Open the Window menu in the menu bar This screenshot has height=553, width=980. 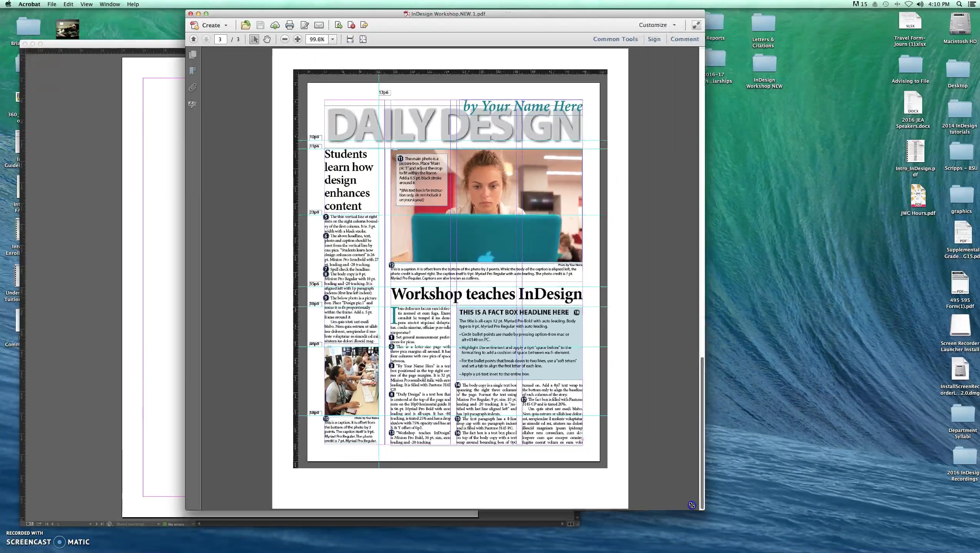(x=109, y=4)
